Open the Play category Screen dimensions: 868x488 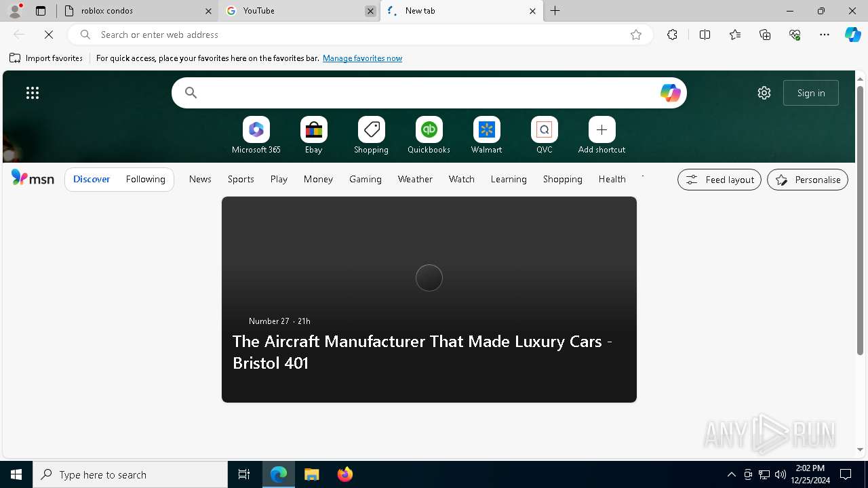tap(279, 179)
